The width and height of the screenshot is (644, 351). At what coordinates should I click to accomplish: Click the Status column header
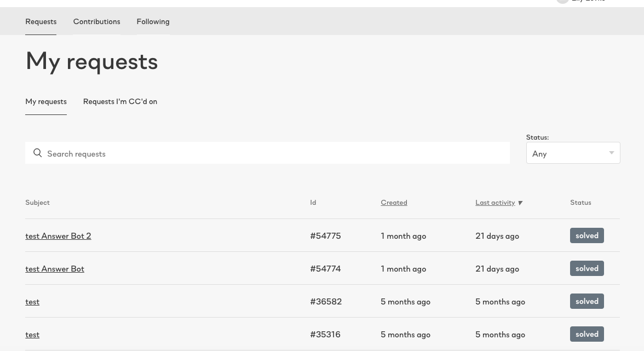coord(580,203)
